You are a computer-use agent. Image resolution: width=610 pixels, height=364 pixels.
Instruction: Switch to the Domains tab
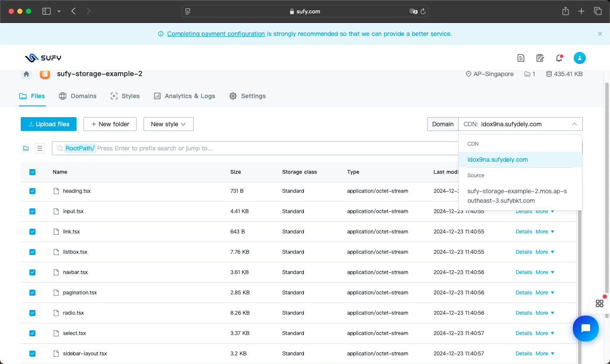78,96
